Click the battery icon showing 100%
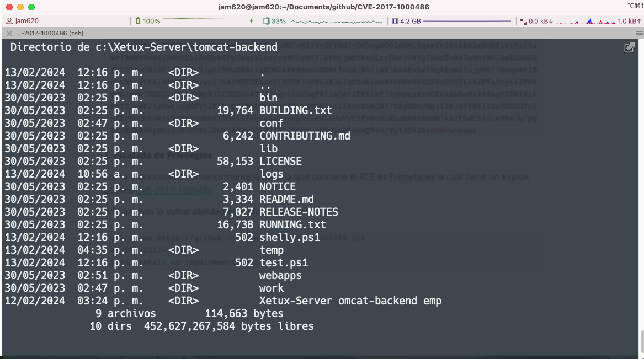The image size is (644, 359). click(x=138, y=21)
